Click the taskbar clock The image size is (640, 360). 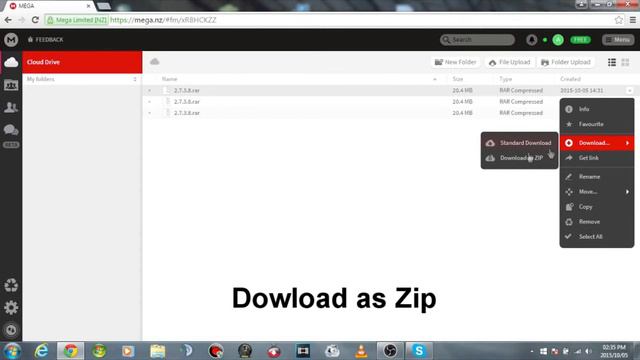tap(614, 351)
